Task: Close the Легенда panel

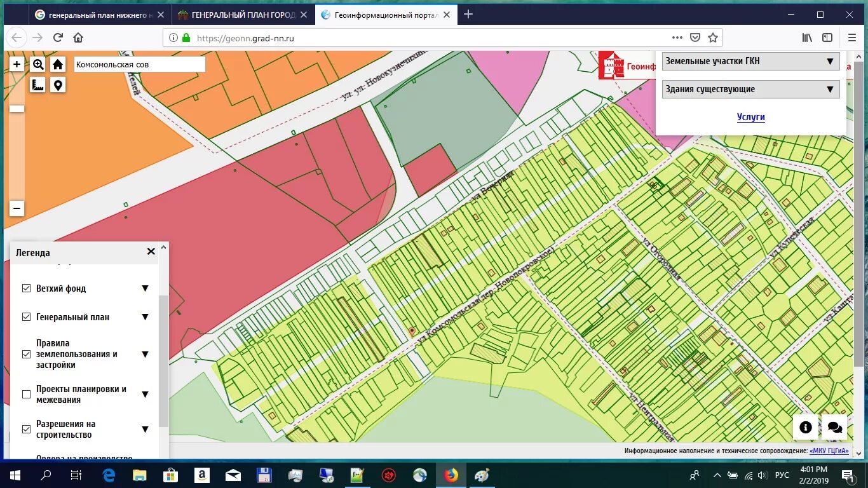Action: 151,252
